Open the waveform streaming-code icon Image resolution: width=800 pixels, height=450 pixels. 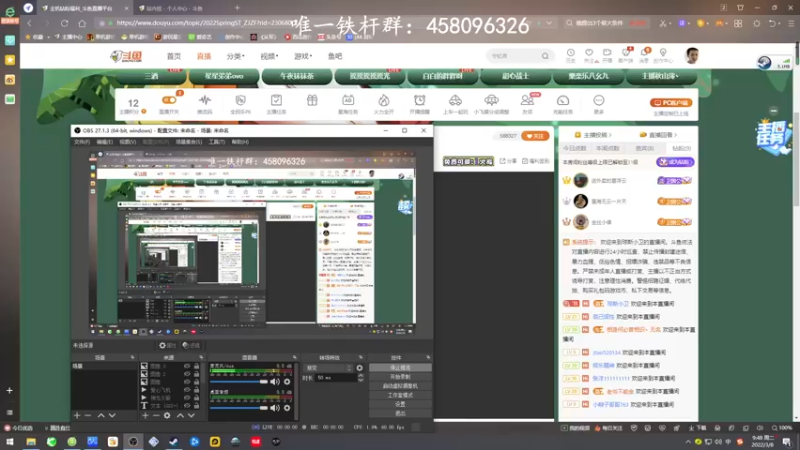click(205, 100)
